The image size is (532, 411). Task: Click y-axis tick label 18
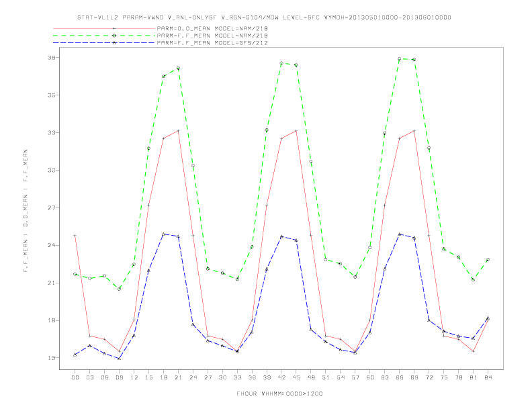pos(51,320)
